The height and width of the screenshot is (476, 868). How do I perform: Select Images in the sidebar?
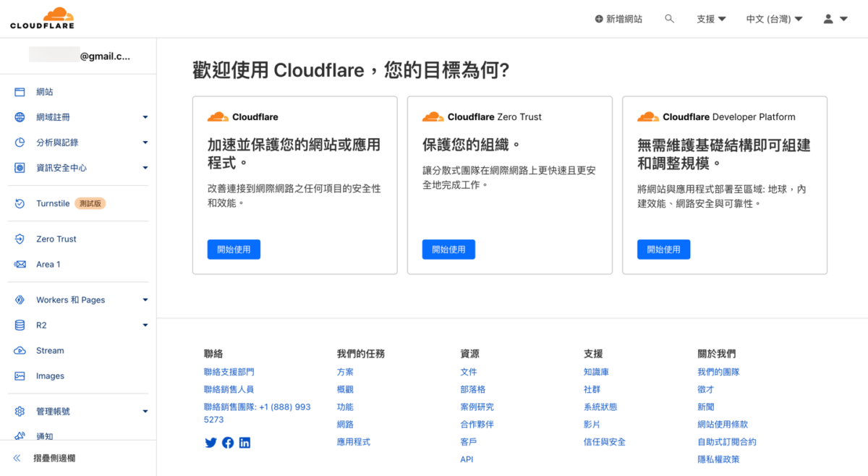(x=50, y=376)
